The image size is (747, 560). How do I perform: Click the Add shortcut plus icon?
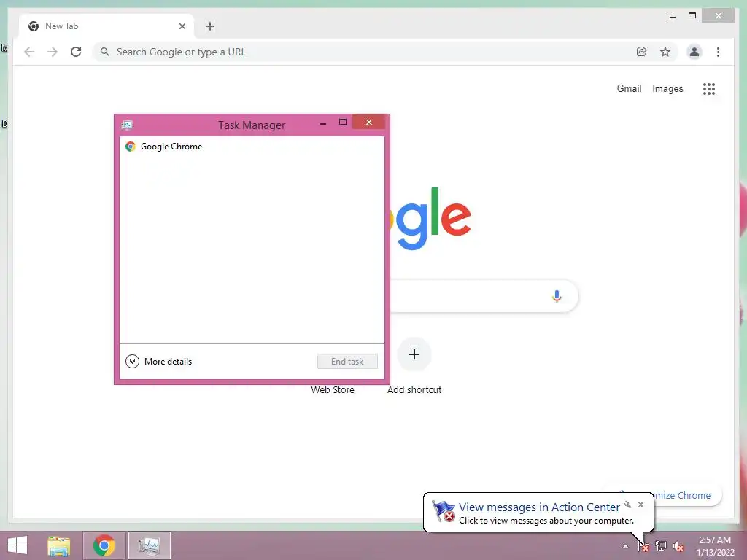(414, 354)
